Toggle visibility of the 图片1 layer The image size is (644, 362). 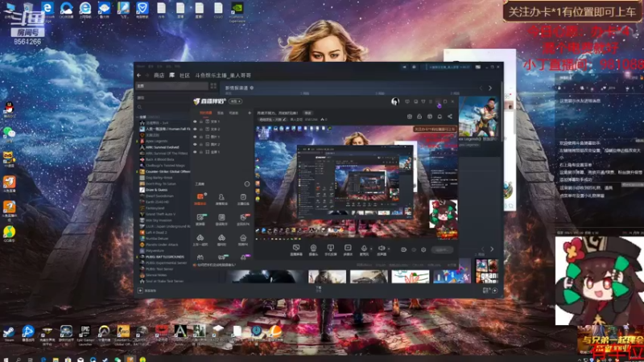[195, 137]
